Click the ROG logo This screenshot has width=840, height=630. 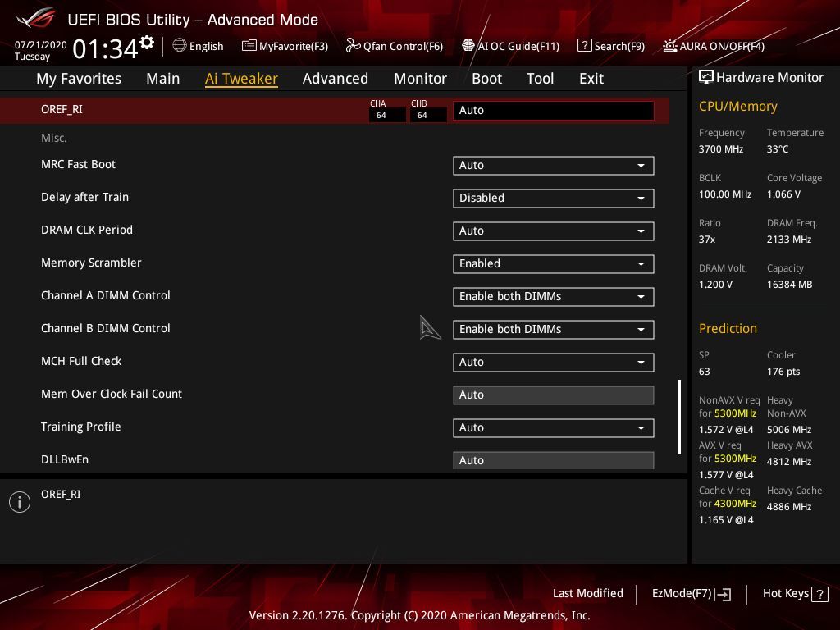tap(36, 18)
